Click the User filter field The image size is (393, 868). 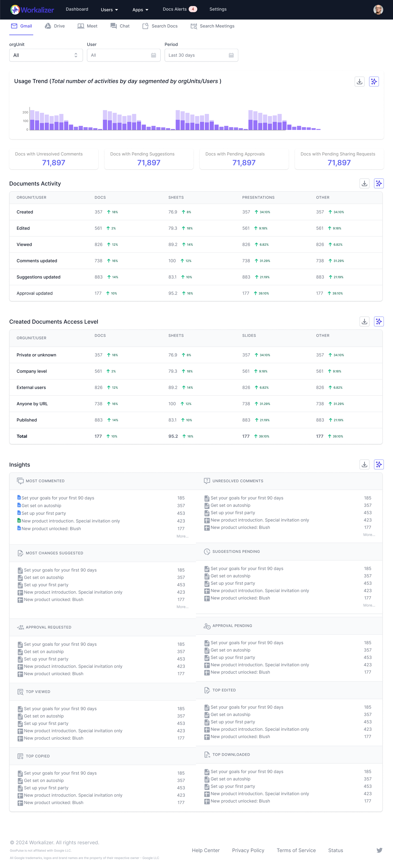coord(123,55)
